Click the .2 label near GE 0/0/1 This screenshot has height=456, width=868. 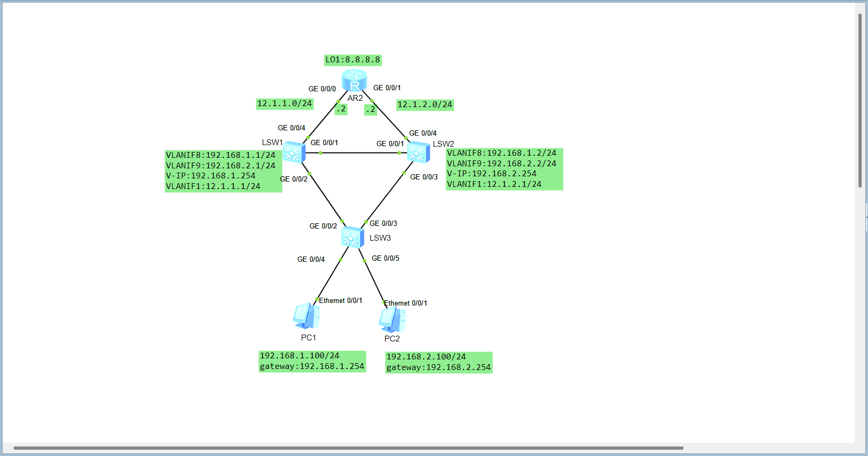point(371,110)
